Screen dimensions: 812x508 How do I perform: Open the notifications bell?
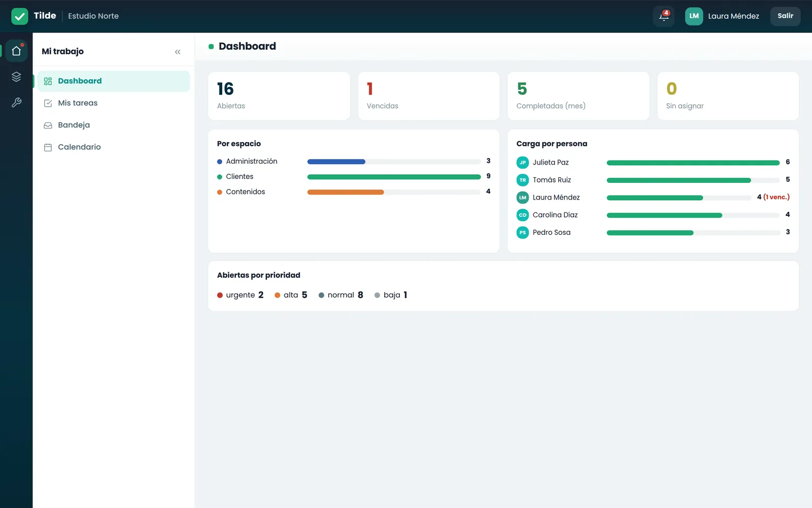pyautogui.click(x=664, y=16)
